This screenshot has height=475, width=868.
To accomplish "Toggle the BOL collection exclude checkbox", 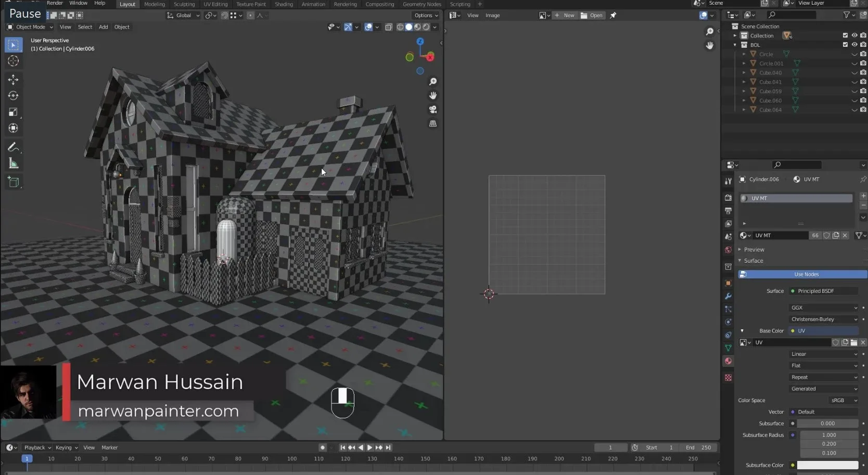I will [845, 45].
